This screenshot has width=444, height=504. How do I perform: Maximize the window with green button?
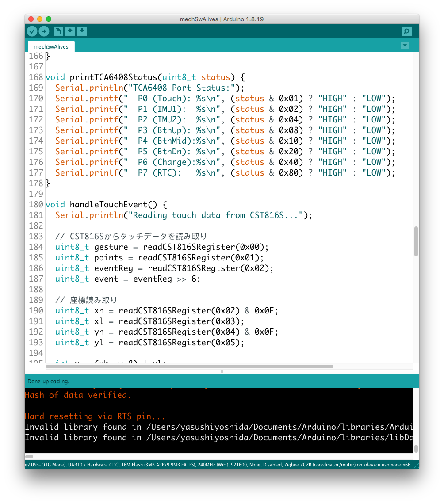(x=49, y=19)
